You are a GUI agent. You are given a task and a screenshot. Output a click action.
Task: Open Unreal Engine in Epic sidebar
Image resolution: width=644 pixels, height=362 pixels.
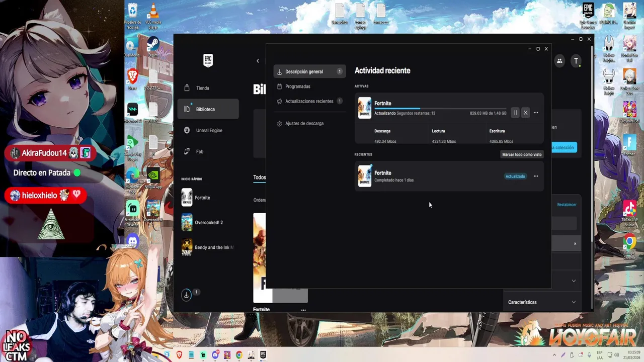208,130
